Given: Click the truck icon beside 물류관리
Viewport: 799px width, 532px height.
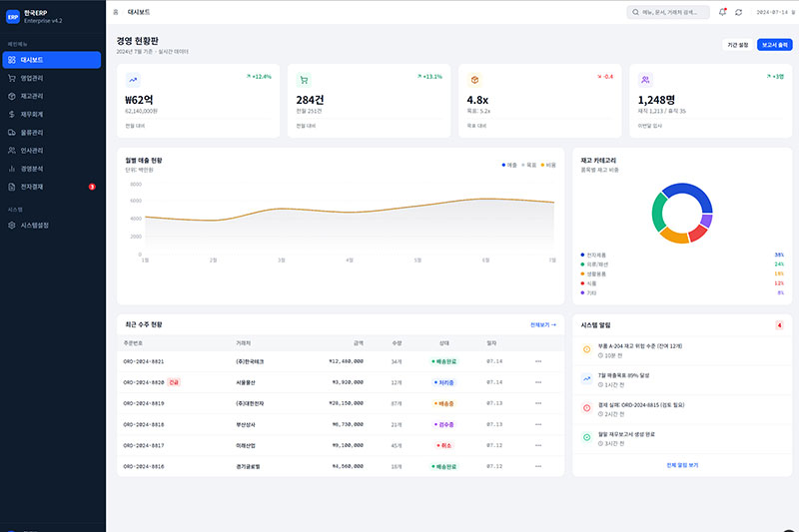Looking at the screenshot, I should click(x=12, y=133).
